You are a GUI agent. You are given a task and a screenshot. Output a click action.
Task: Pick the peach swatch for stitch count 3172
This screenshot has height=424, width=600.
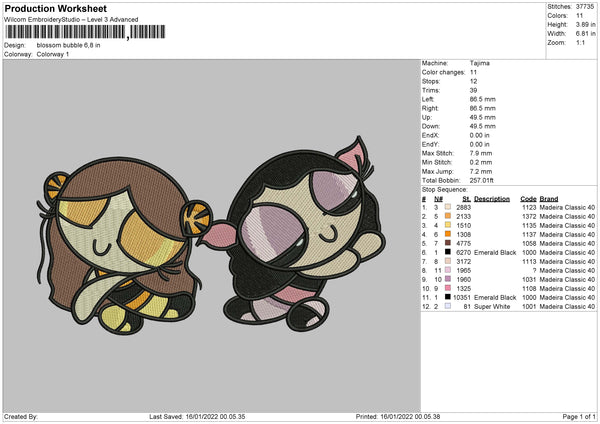[x=448, y=261]
